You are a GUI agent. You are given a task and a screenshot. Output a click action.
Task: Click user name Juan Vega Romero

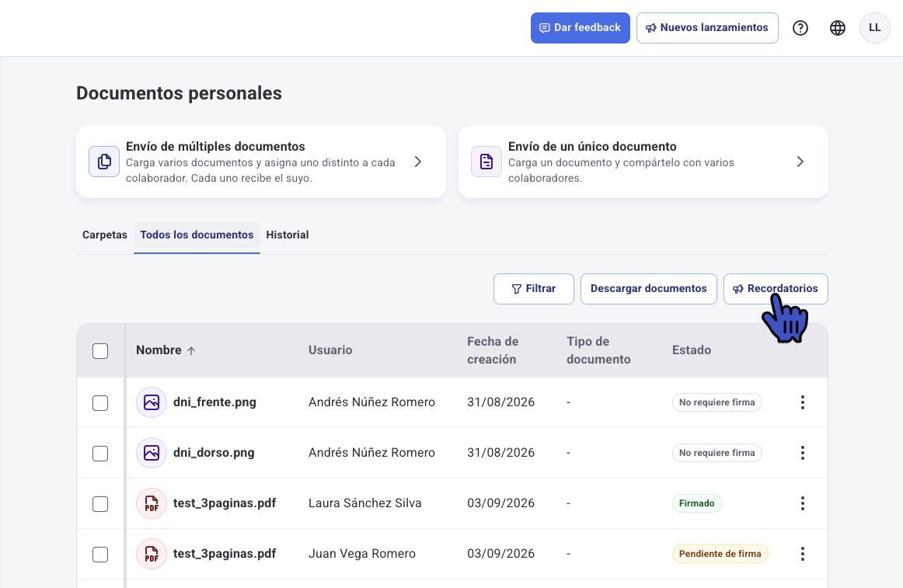click(361, 554)
